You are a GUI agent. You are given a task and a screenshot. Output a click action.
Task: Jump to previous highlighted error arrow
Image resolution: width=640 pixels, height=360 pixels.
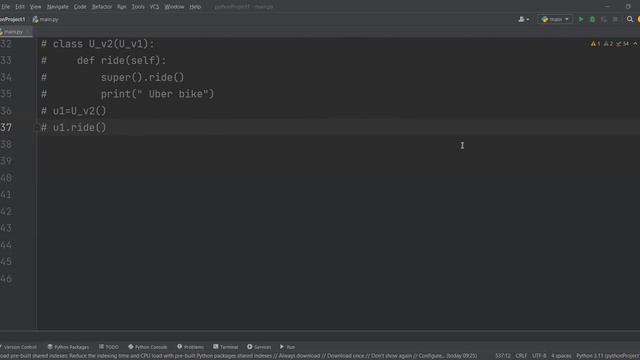pos(636,44)
